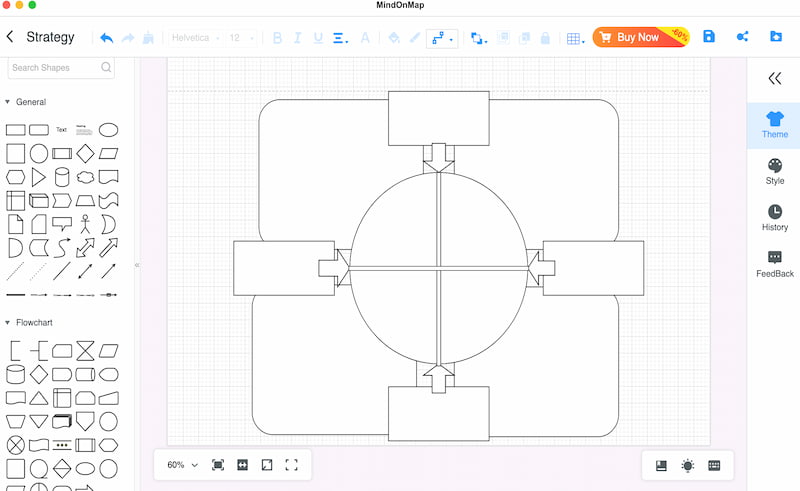Click the export folder icon

coord(776,36)
